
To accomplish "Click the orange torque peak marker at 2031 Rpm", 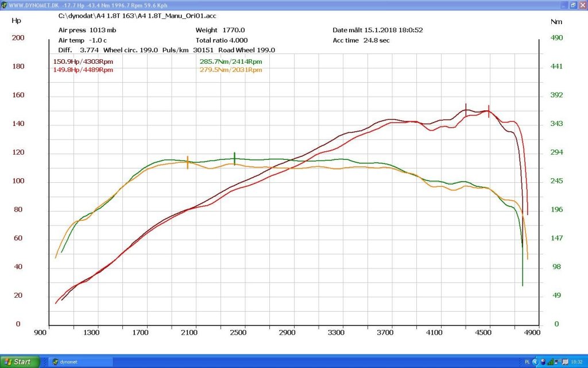I will pos(188,162).
